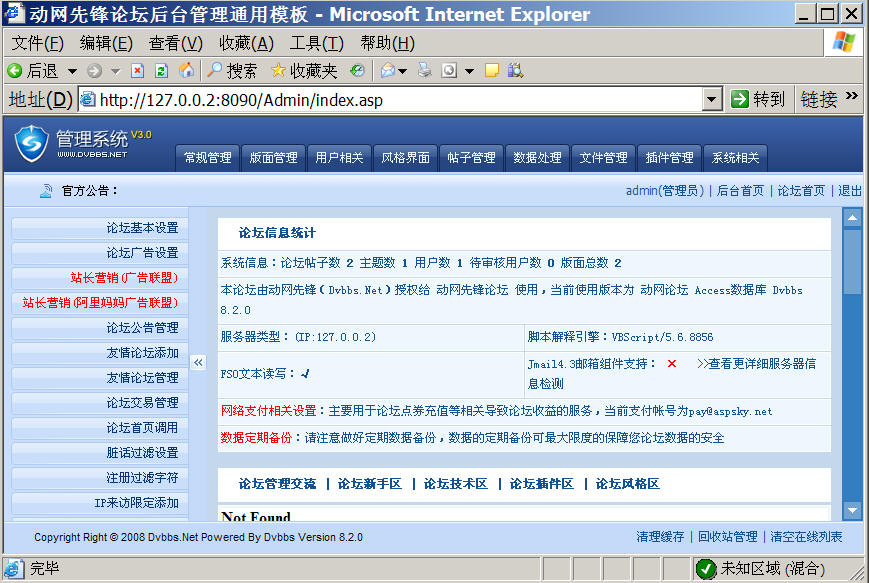Click the Print toolbar icon

(425, 70)
